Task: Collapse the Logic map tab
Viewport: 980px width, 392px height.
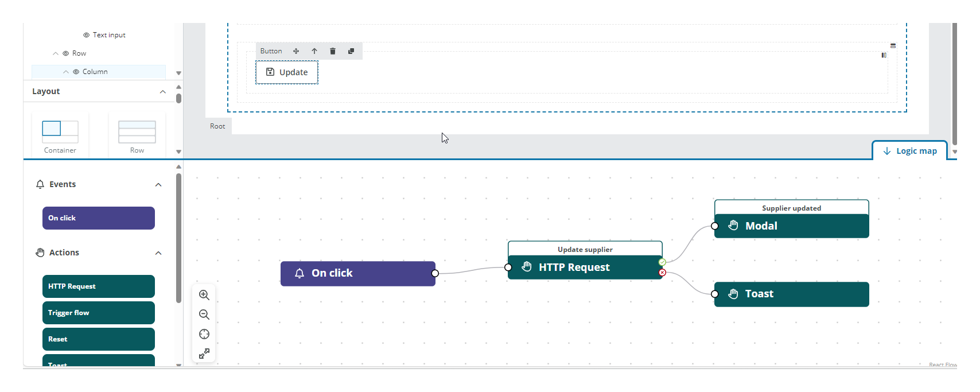Action: (x=909, y=151)
